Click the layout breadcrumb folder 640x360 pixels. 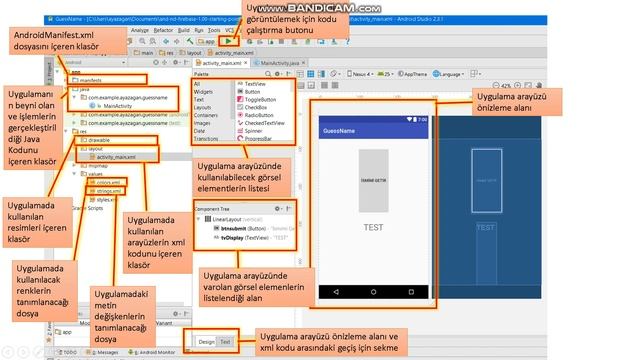191,53
